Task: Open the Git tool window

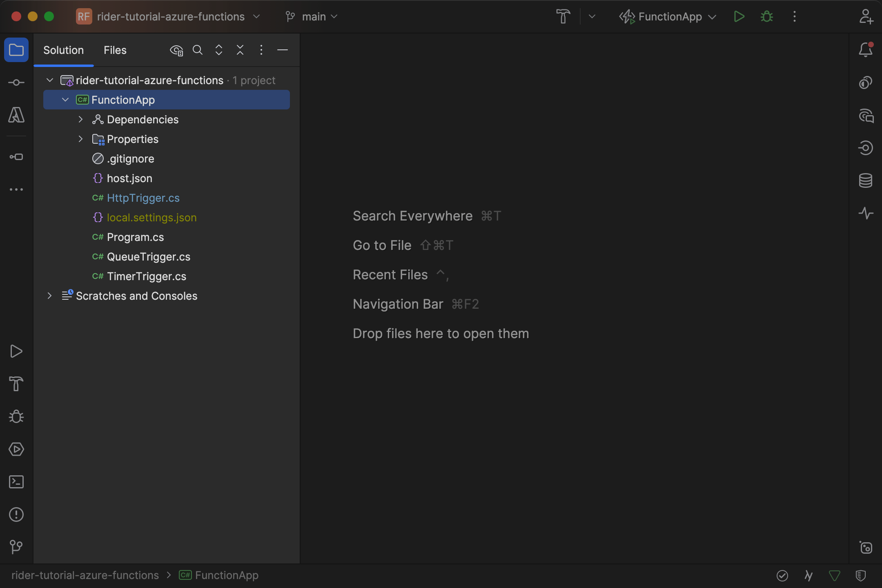Action: [x=16, y=547]
